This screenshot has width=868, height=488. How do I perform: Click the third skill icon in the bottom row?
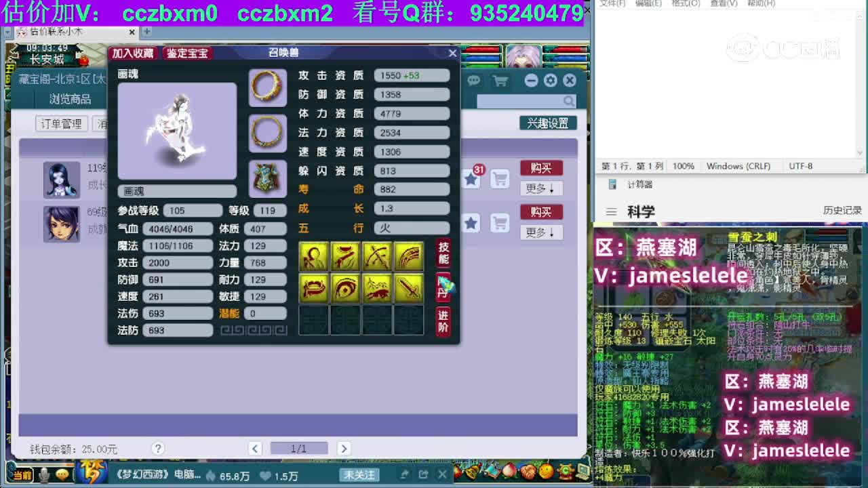pyautogui.click(x=376, y=288)
